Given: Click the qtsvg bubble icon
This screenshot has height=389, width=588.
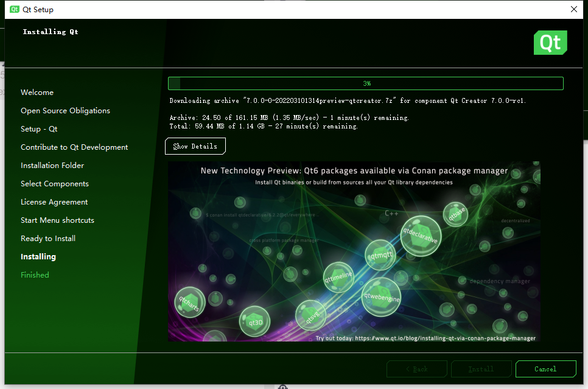Looking at the screenshot, I should (x=311, y=315).
